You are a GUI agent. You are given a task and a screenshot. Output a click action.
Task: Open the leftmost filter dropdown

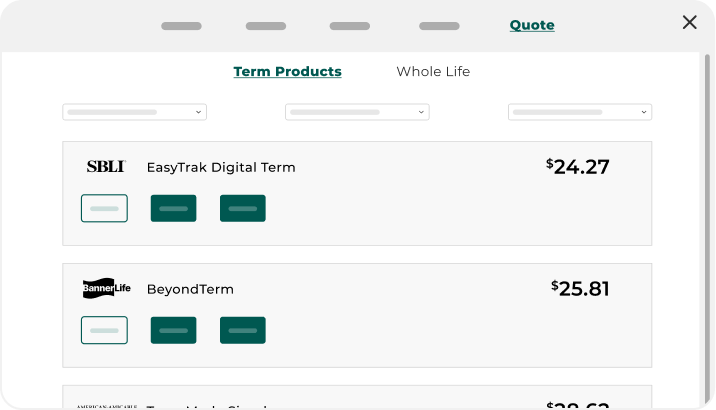[134, 112]
